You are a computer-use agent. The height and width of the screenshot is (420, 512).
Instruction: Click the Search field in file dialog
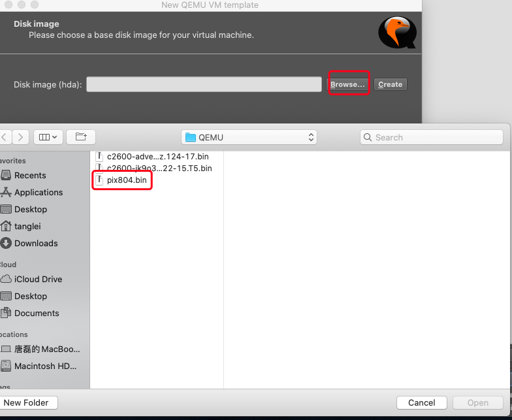[x=431, y=137]
